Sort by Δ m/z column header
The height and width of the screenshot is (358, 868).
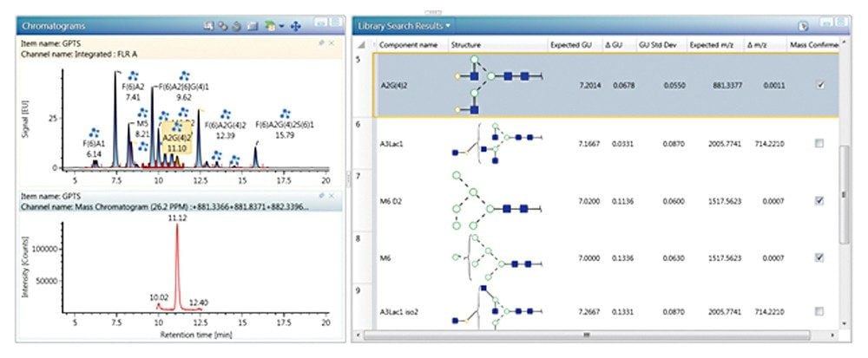click(757, 45)
